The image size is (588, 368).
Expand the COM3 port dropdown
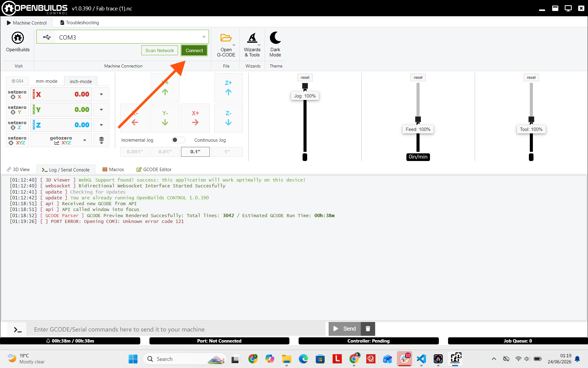[x=204, y=37]
